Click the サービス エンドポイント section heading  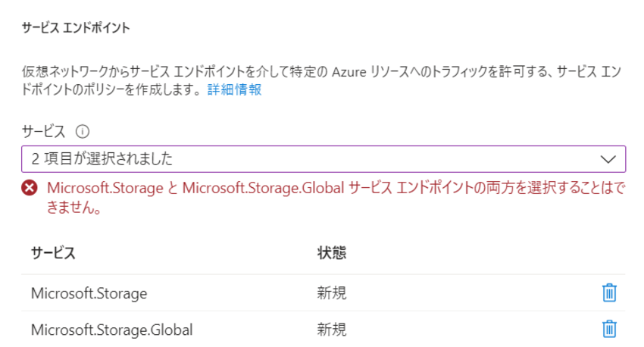click(x=76, y=28)
